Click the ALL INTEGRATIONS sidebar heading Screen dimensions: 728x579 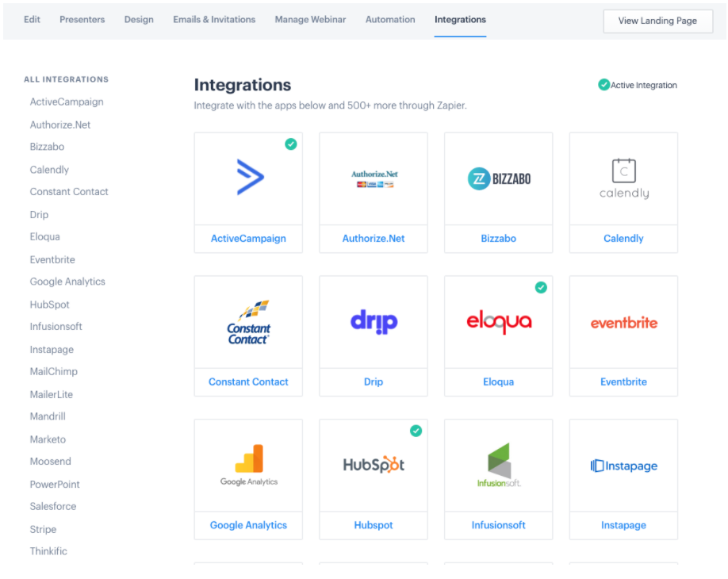[67, 79]
